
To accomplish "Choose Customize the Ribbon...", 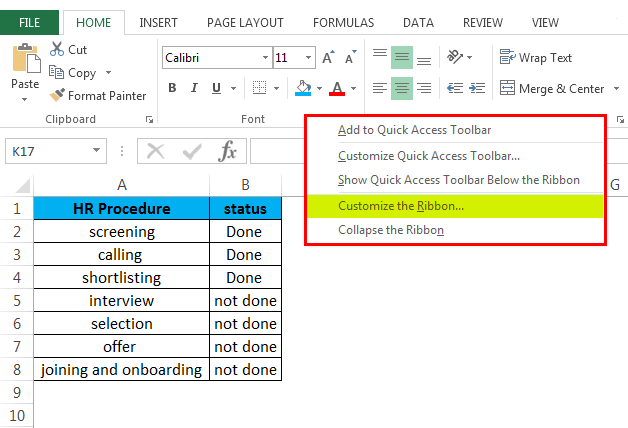I will 455,206.
